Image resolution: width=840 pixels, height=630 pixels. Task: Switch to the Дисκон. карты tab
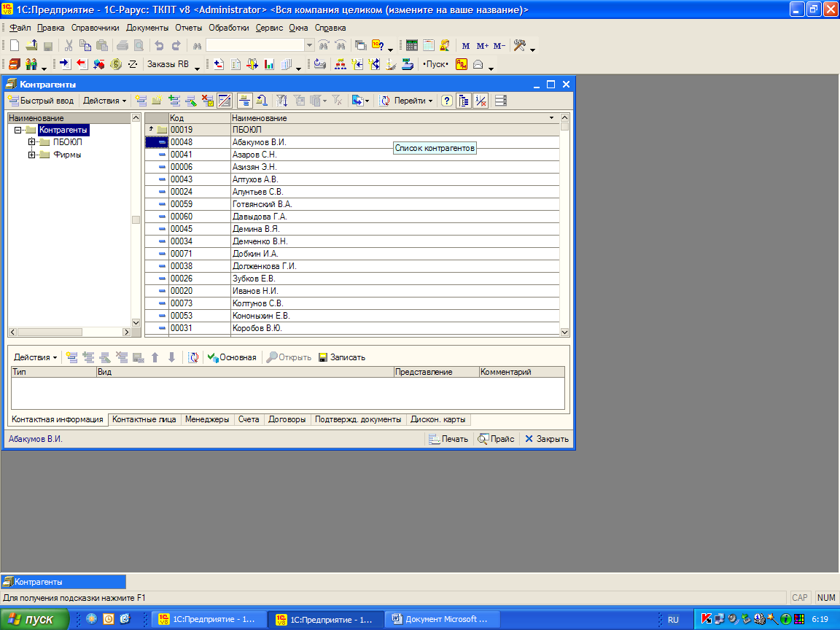[x=437, y=419]
